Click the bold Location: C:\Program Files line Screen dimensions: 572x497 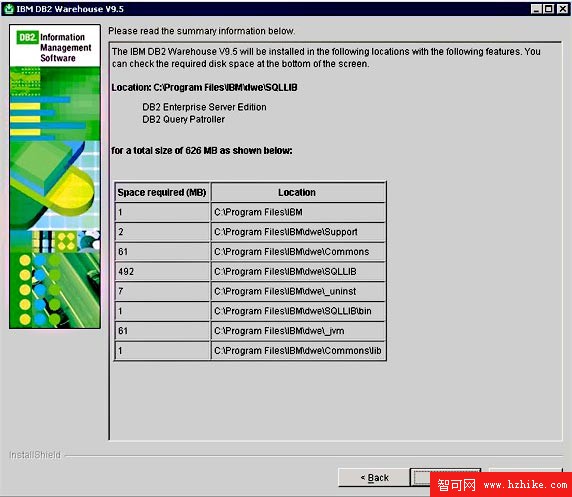pos(204,88)
